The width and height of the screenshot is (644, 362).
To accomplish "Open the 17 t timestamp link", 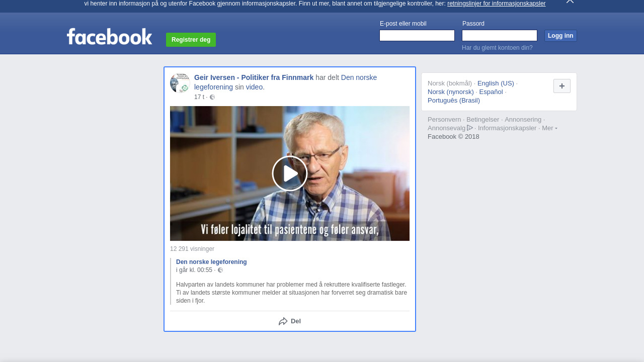I will tap(199, 97).
